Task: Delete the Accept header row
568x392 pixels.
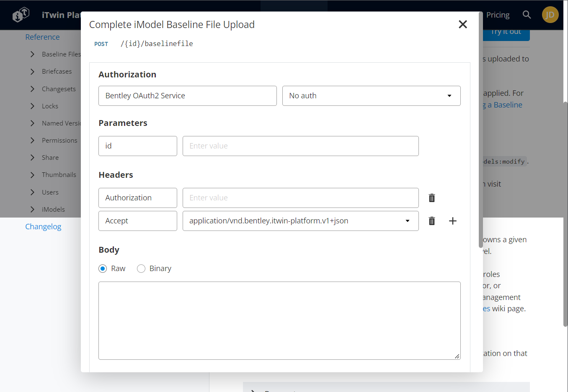Action: click(431, 220)
